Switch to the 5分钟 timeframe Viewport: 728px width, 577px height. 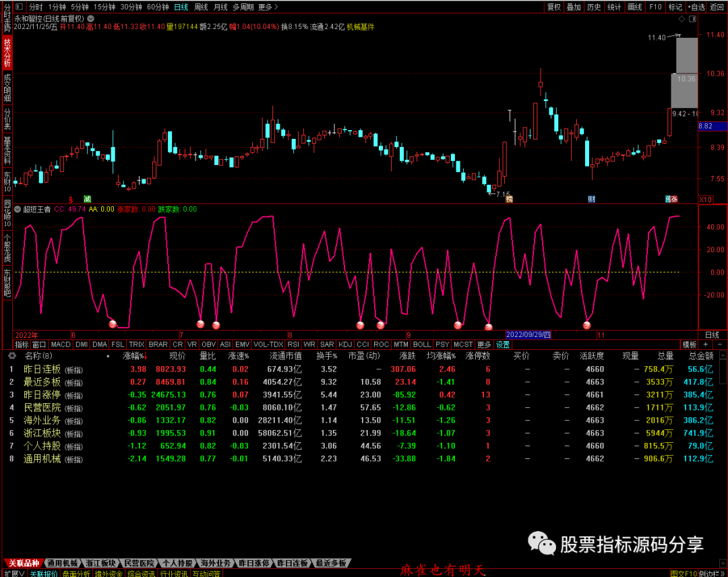coord(80,7)
